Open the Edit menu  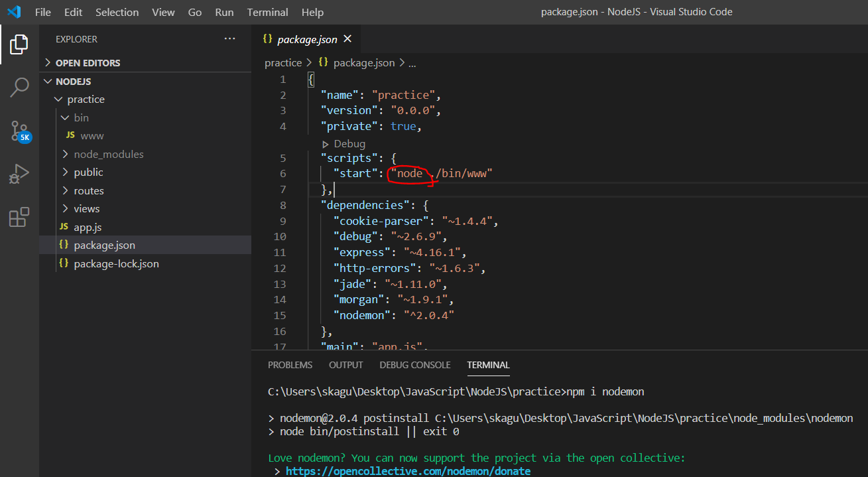pos(74,12)
